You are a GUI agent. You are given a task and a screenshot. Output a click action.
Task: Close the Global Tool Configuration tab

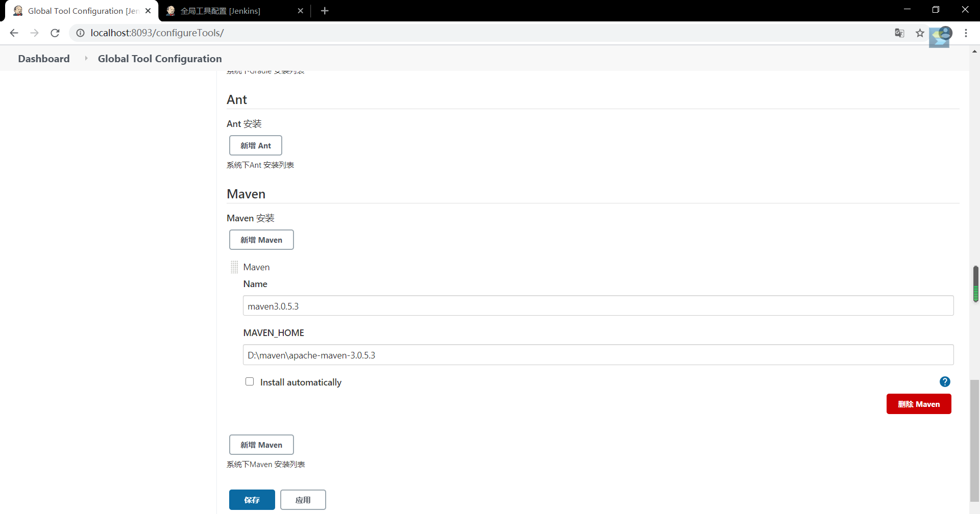point(148,11)
